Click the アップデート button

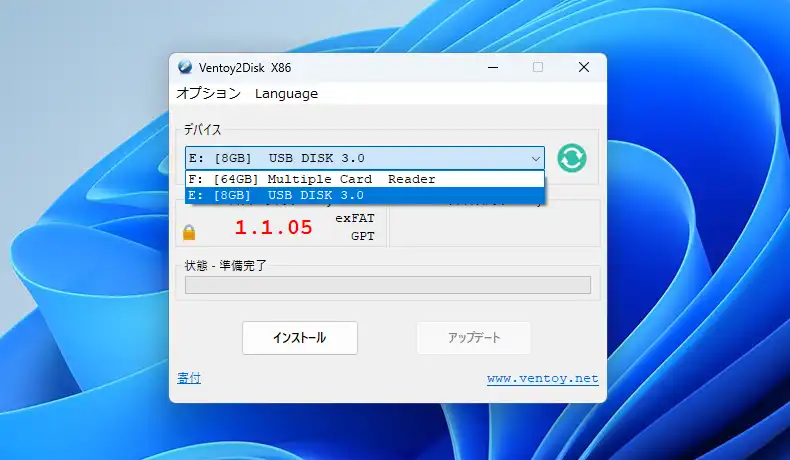pos(473,338)
